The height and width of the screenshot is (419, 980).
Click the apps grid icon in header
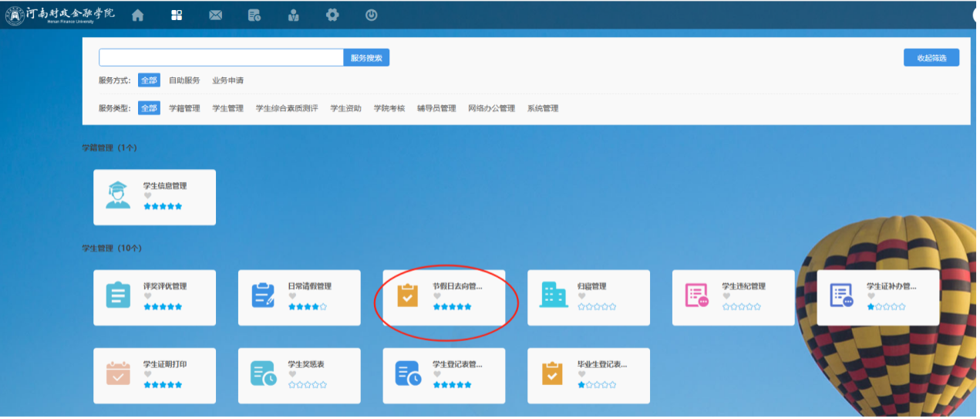[x=177, y=15]
